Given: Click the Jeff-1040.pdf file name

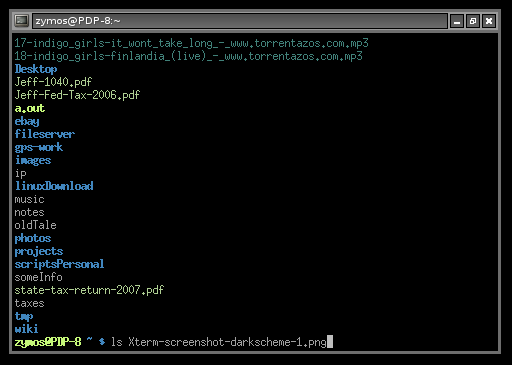Looking at the screenshot, I should [x=53, y=82].
